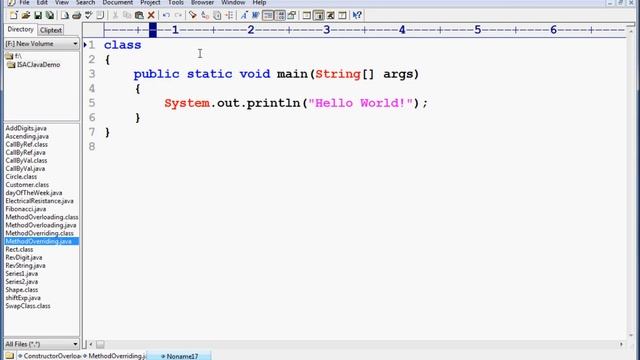Select dayOfTheWeek.java in file list

coord(34,193)
